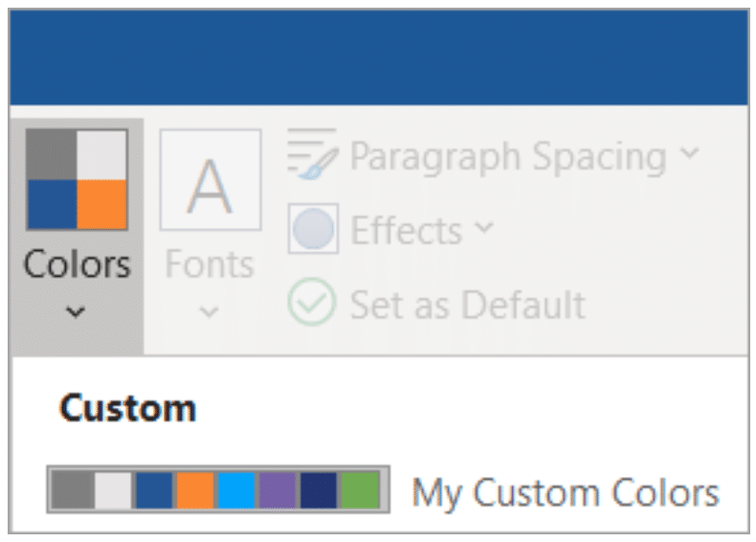This screenshot has height=542, width=756.
Task: Click the Paragraph Spacing paintbrush icon
Action: pos(312,154)
